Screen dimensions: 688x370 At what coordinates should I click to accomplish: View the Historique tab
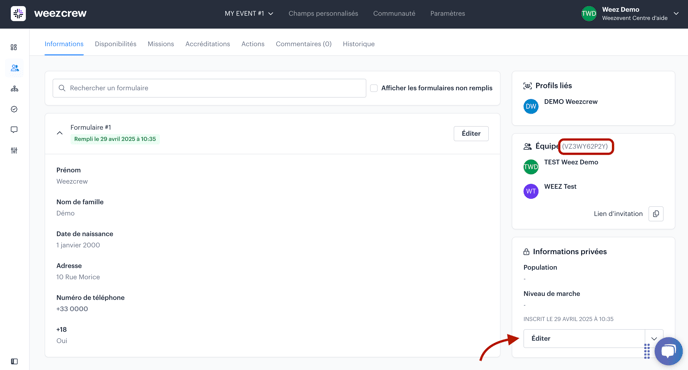pyautogui.click(x=358, y=44)
